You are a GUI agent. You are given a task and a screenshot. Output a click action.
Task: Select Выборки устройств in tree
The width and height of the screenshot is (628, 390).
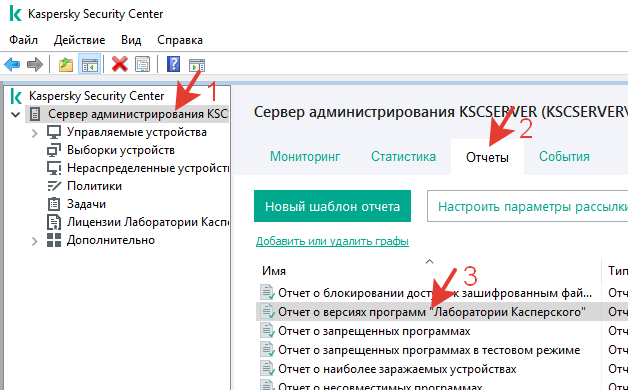click(121, 150)
